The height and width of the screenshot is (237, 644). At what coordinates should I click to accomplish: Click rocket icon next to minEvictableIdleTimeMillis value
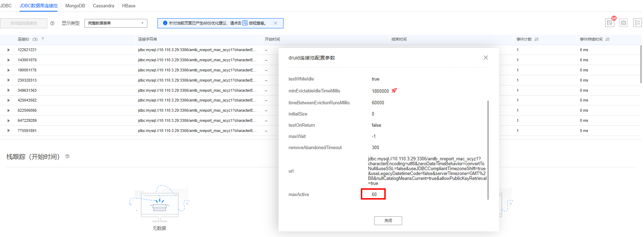click(x=394, y=91)
